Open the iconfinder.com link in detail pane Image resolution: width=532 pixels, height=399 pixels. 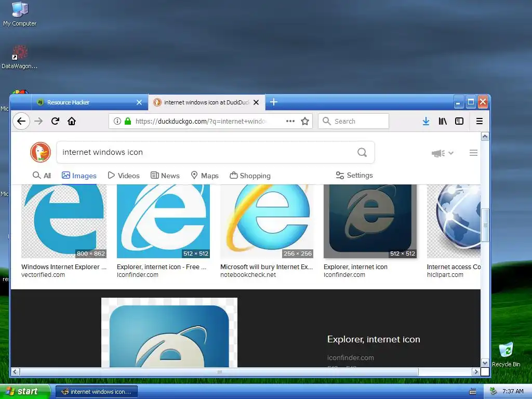pos(351,357)
